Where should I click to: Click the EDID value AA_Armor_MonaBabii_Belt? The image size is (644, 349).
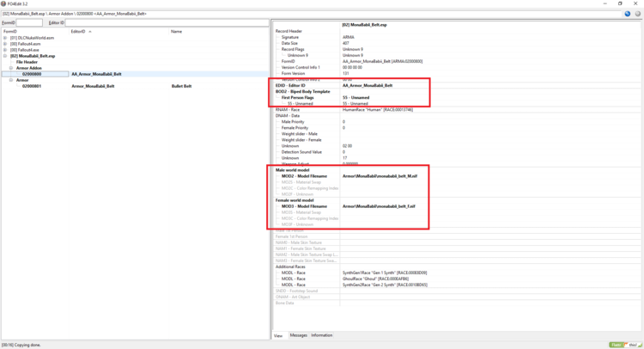tap(368, 85)
